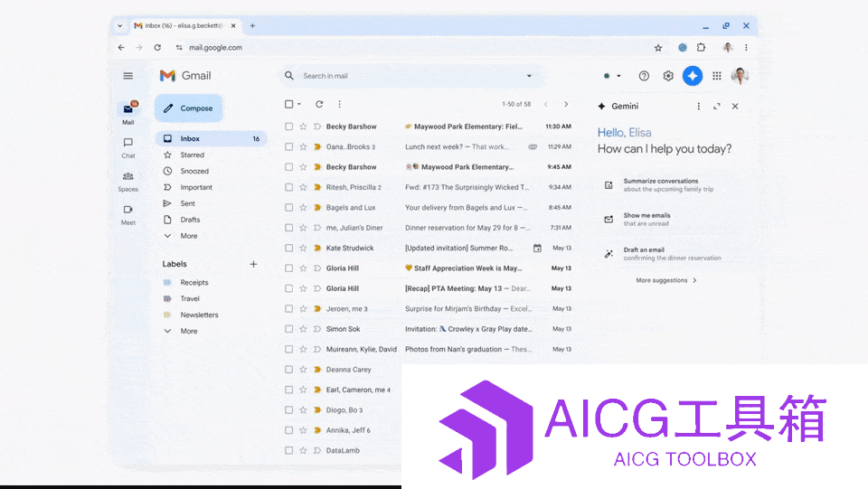868x489 pixels.
Task: Select the Oana, Brooks email checkbox
Action: (289, 146)
